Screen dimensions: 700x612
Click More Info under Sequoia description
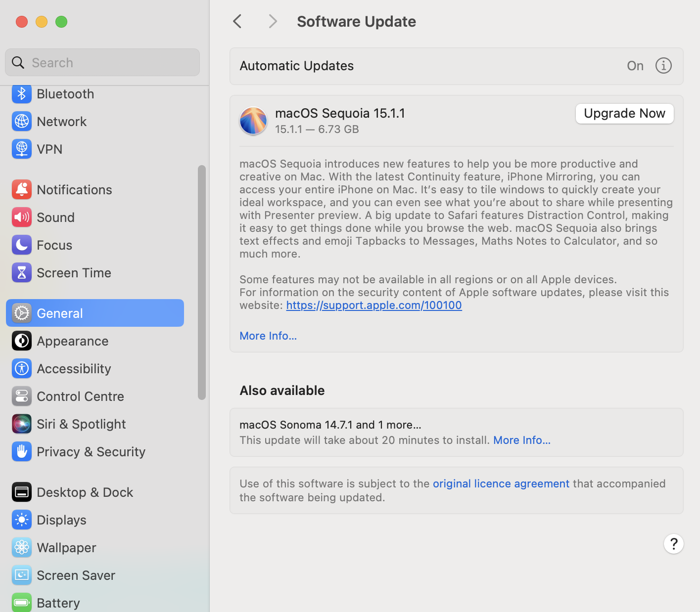[x=268, y=336]
